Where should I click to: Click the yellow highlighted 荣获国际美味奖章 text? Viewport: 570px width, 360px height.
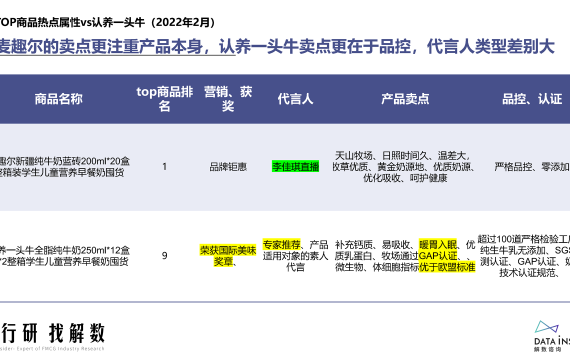click(228, 256)
